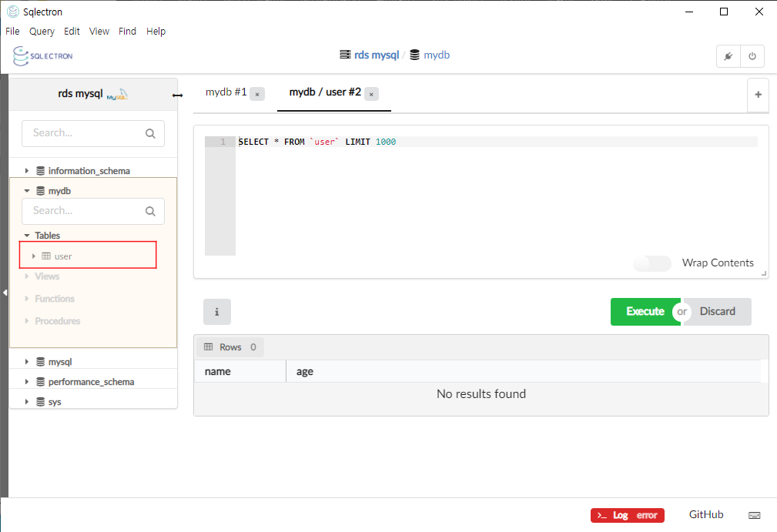The height and width of the screenshot is (532, 777).
Task: Close the mydb / user #2 tab
Action: [x=371, y=94]
